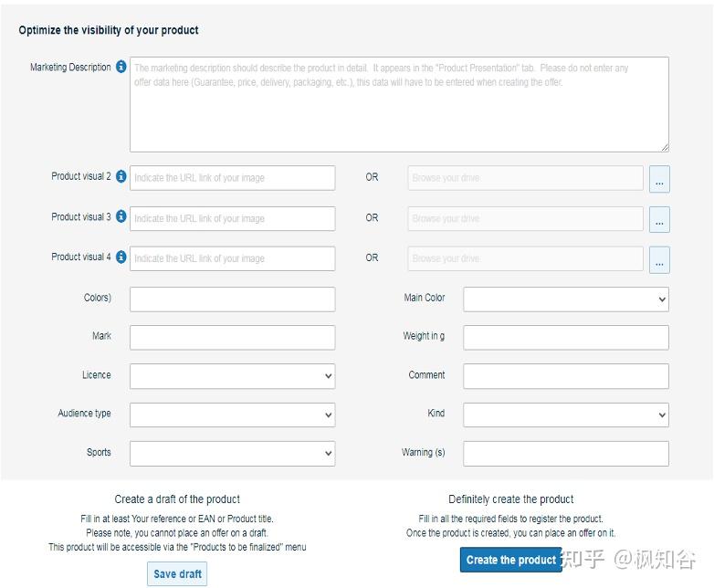Browse drive for Product visual 4
The width and height of the screenshot is (714, 588).
tap(659, 260)
